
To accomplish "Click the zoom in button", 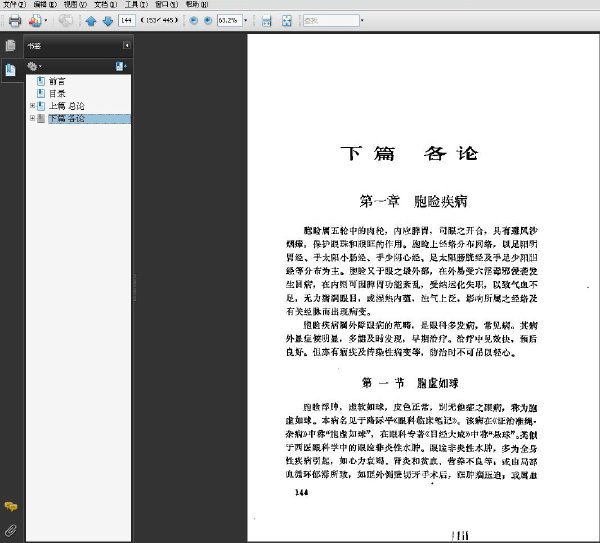I will point(208,21).
